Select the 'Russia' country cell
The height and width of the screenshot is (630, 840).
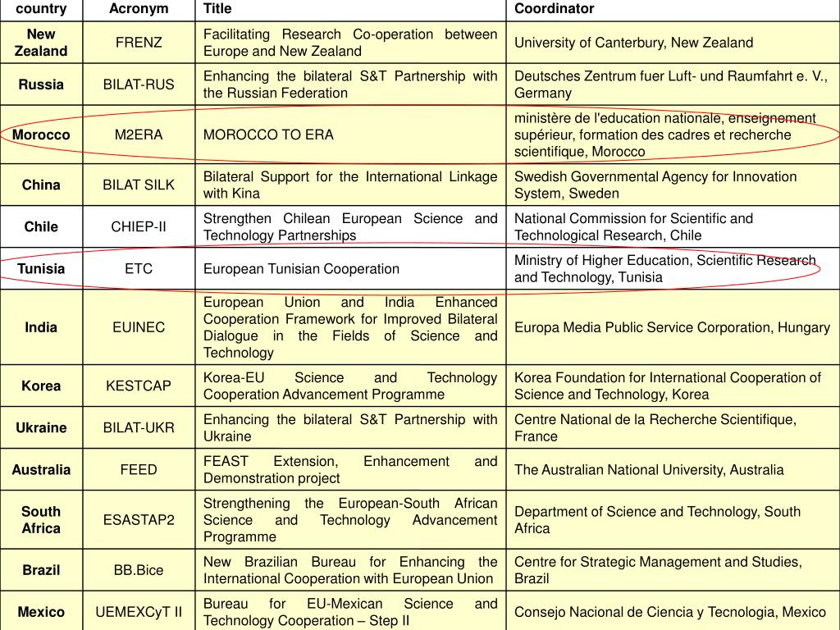point(41,84)
